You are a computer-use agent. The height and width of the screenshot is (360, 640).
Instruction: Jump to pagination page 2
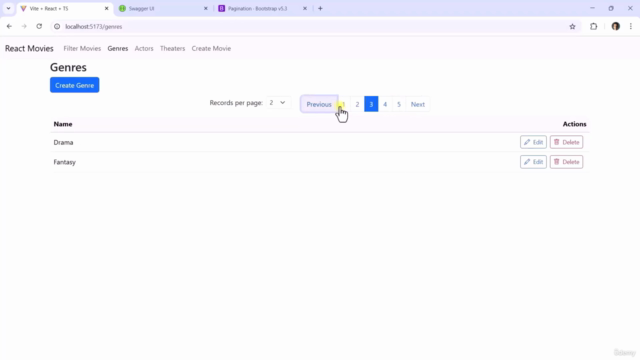point(357,104)
